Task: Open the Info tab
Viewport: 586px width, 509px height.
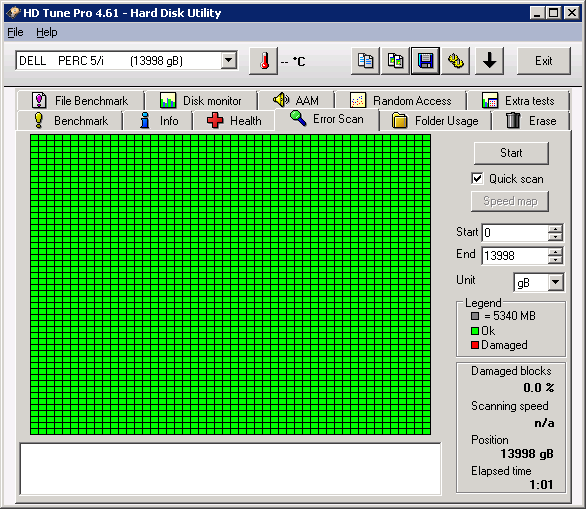Action: pos(158,121)
